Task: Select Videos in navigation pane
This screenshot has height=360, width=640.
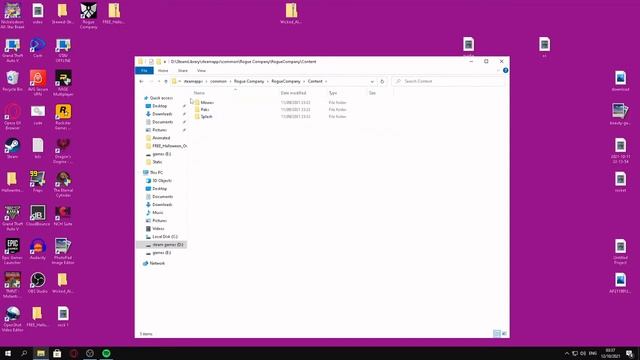Action: [158, 229]
